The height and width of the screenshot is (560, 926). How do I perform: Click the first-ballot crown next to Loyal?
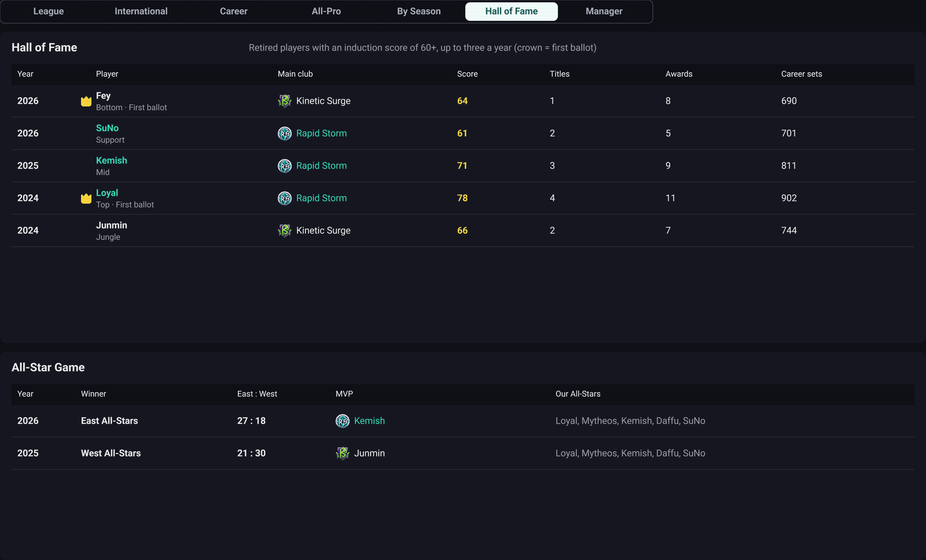point(86,198)
